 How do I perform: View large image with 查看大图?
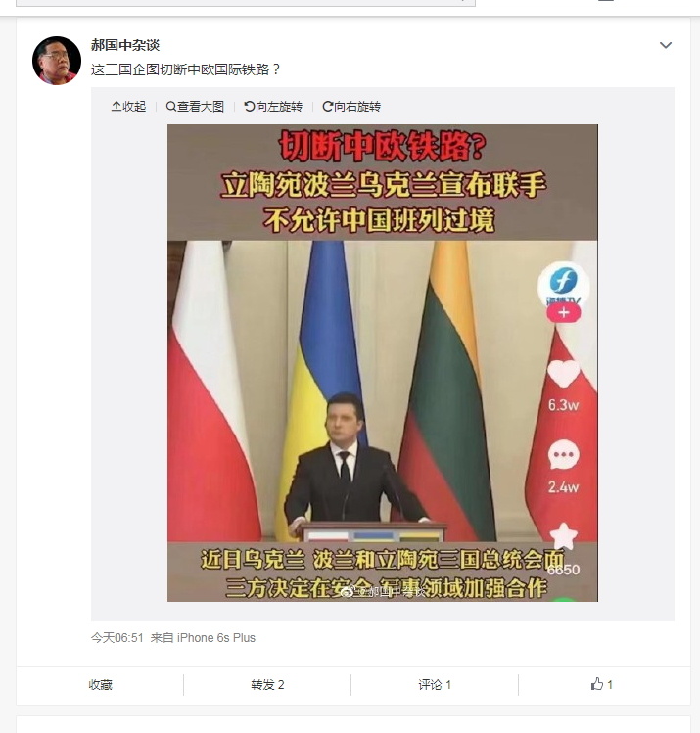[195, 107]
